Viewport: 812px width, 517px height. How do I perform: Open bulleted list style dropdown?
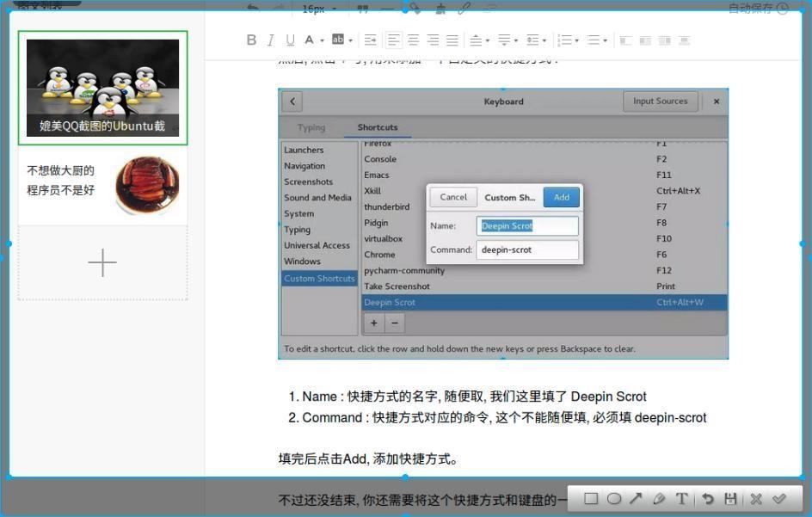coord(606,40)
